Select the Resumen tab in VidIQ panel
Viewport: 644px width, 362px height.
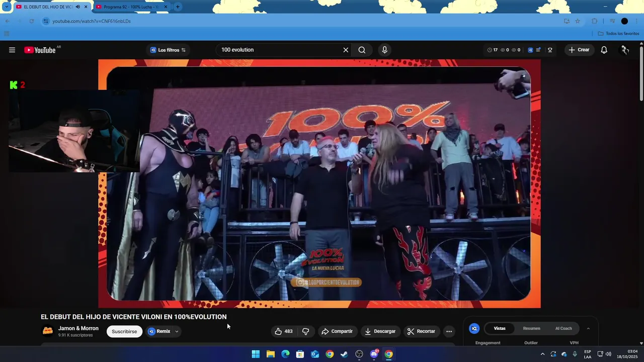[531, 328]
